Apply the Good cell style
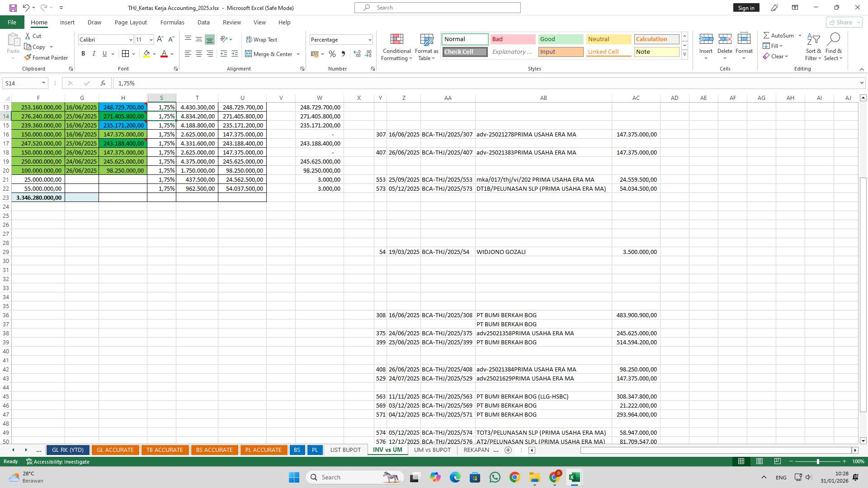868x488 pixels. tap(561, 39)
